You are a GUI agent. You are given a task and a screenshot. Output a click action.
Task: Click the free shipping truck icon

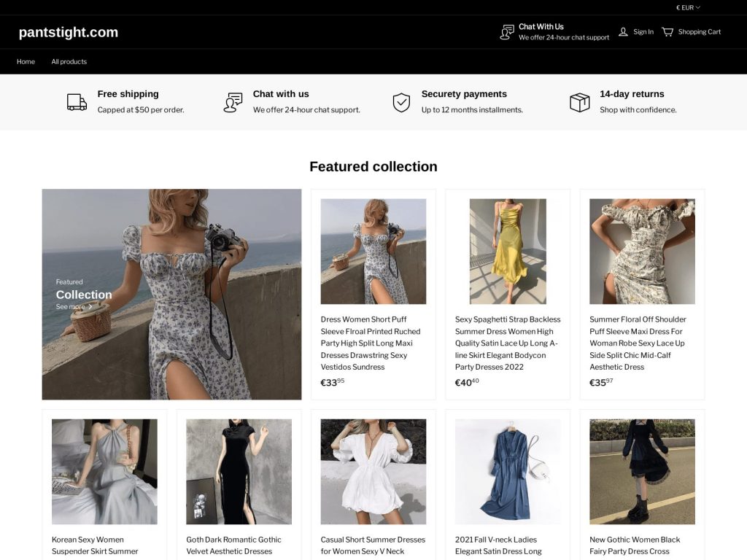77,102
